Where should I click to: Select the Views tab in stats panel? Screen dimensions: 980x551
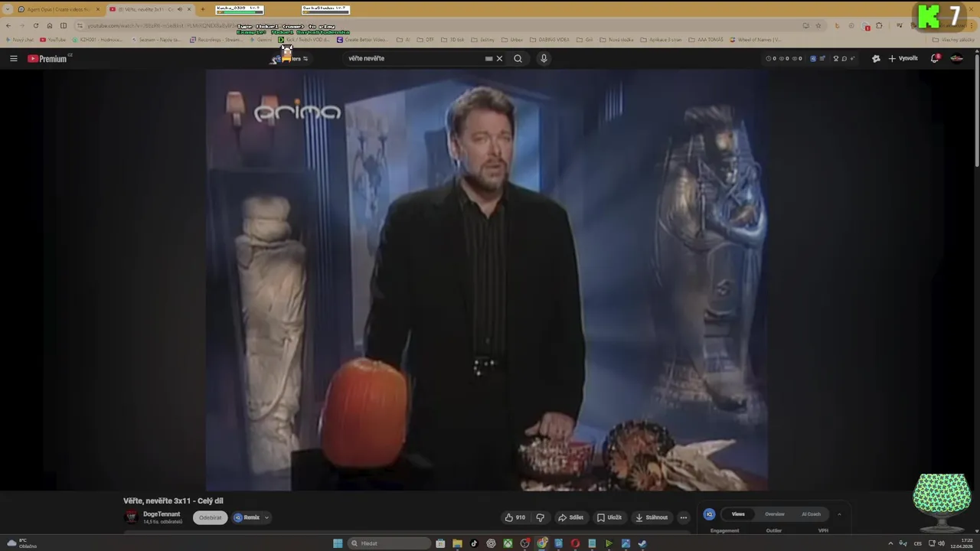[738, 514]
